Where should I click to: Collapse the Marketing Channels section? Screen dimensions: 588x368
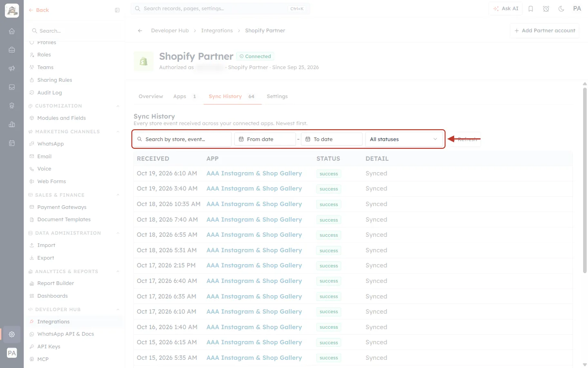[x=118, y=132]
